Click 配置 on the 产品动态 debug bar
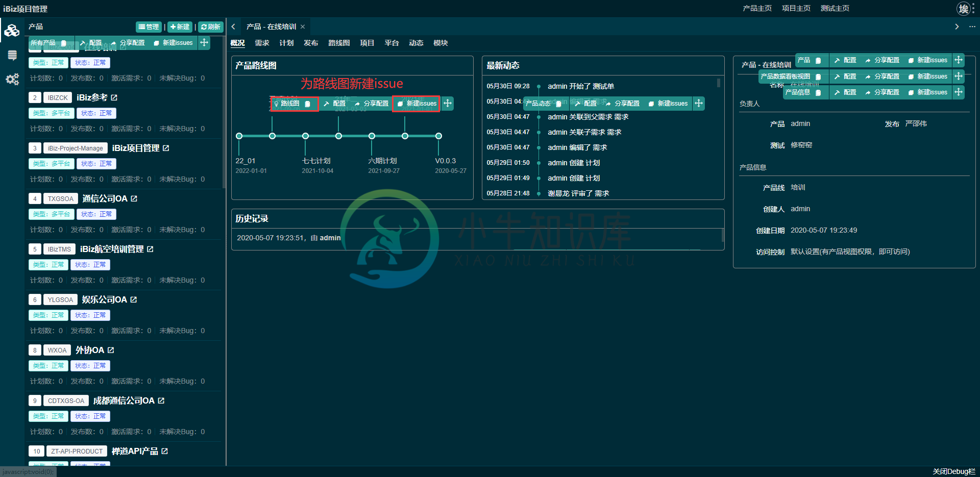 tap(586, 104)
